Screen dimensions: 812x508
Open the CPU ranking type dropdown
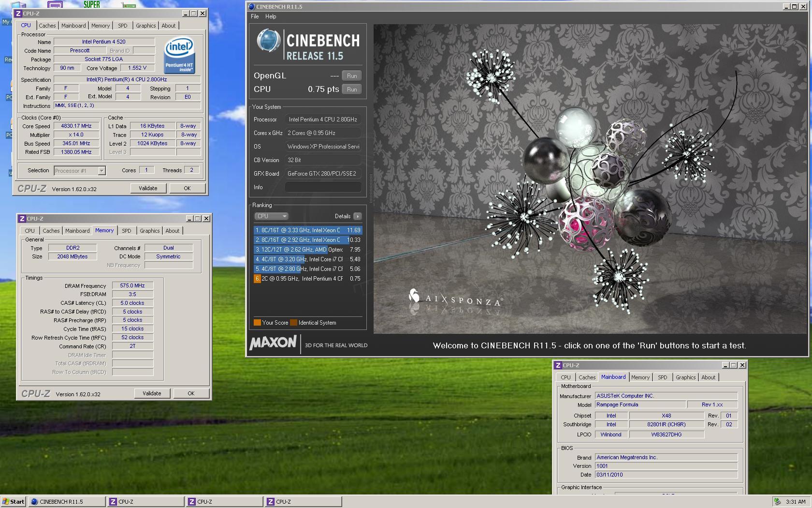pos(271,216)
